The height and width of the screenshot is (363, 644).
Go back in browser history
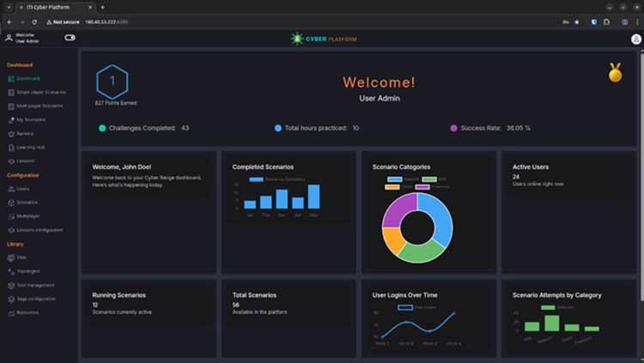point(9,22)
